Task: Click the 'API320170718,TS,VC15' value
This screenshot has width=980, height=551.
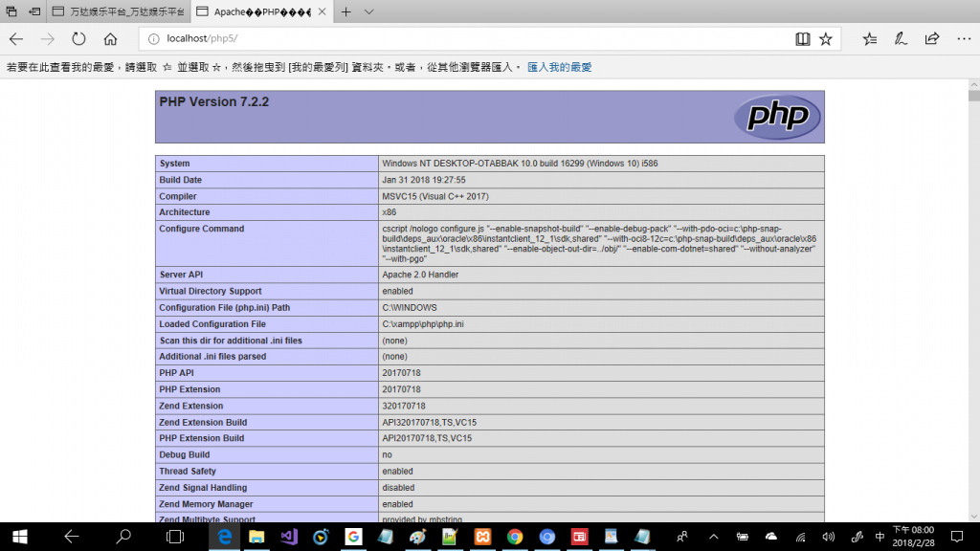Action: [429, 422]
